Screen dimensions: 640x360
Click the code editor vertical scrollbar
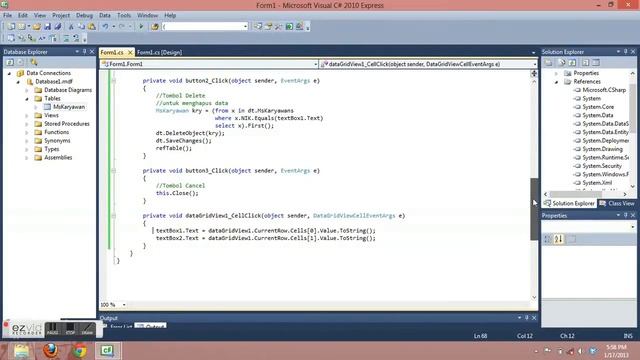[x=534, y=209]
